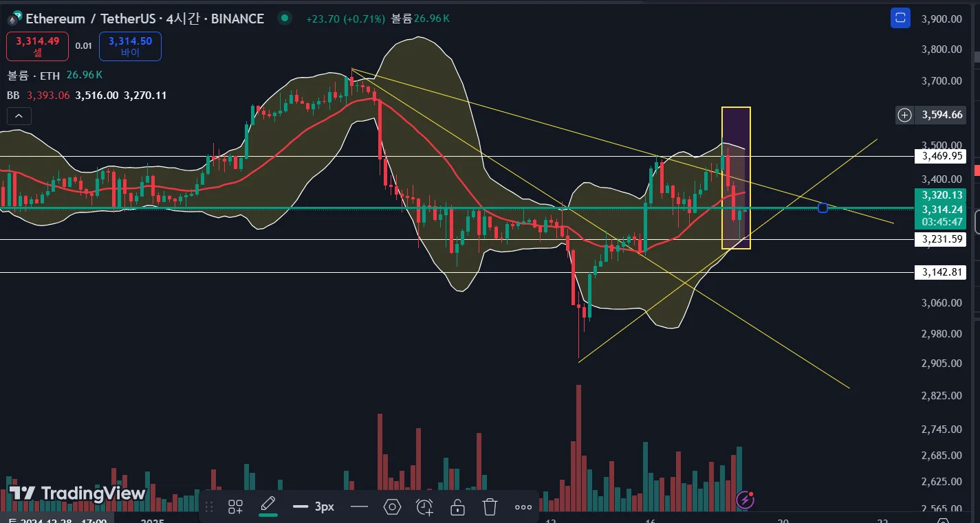Open the line style dropdown
This screenshot has height=523, width=980.
(x=359, y=507)
